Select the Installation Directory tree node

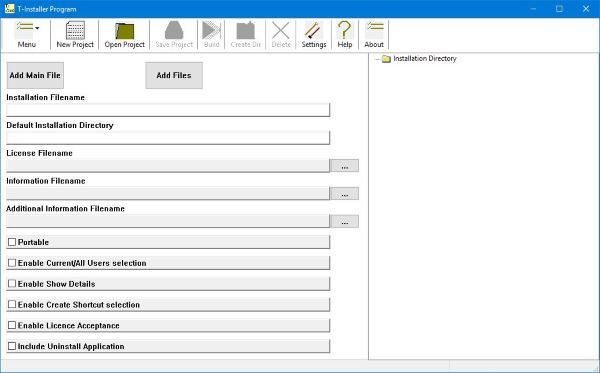click(x=425, y=59)
